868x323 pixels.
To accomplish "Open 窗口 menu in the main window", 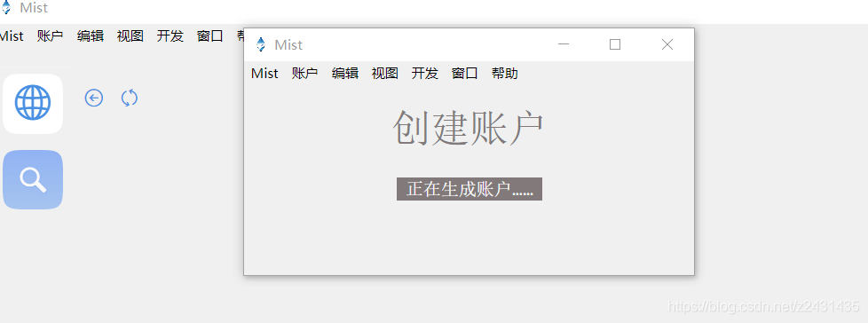I will point(209,36).
